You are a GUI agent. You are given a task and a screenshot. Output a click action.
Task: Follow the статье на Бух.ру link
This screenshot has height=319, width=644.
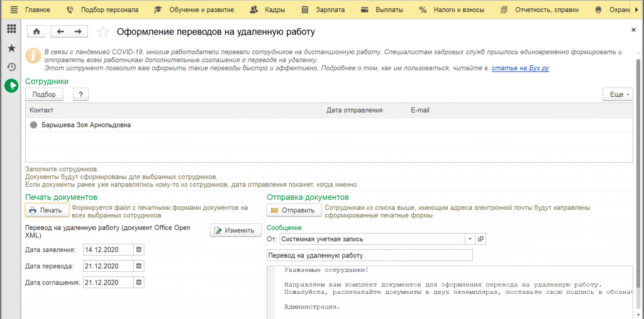click(x=520, y=68)
